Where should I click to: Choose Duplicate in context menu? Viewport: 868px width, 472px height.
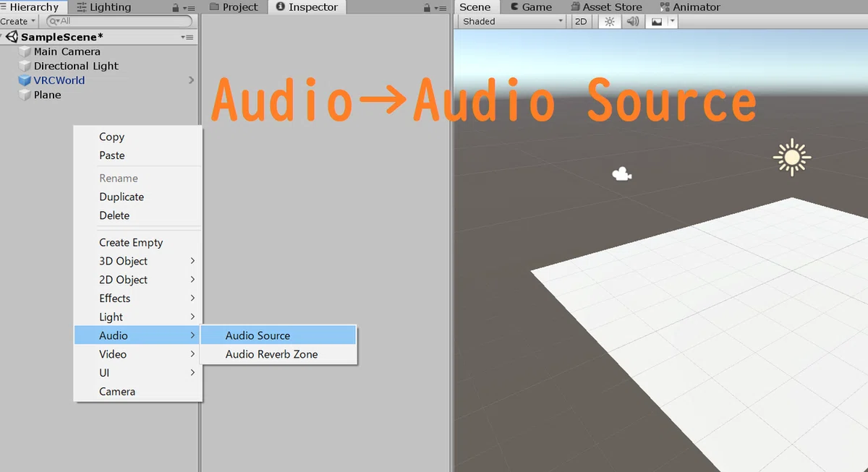pyautogui.click(x=138, y=197)
